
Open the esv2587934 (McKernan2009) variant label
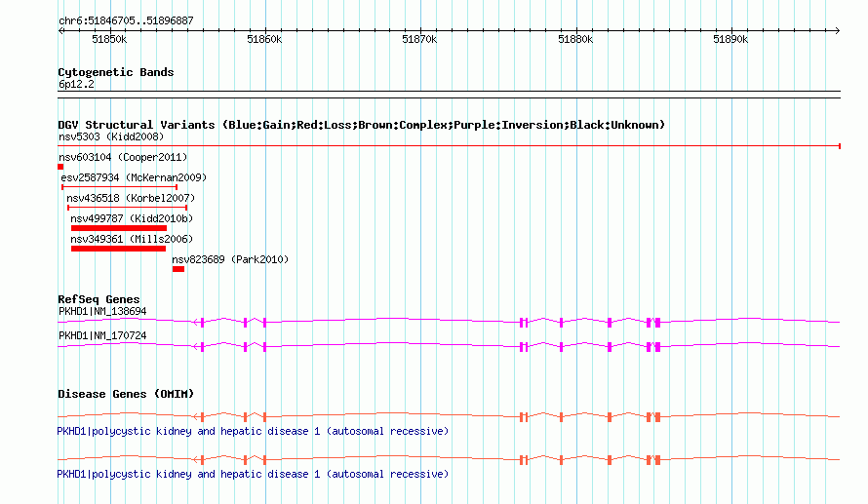click(134, 177)
